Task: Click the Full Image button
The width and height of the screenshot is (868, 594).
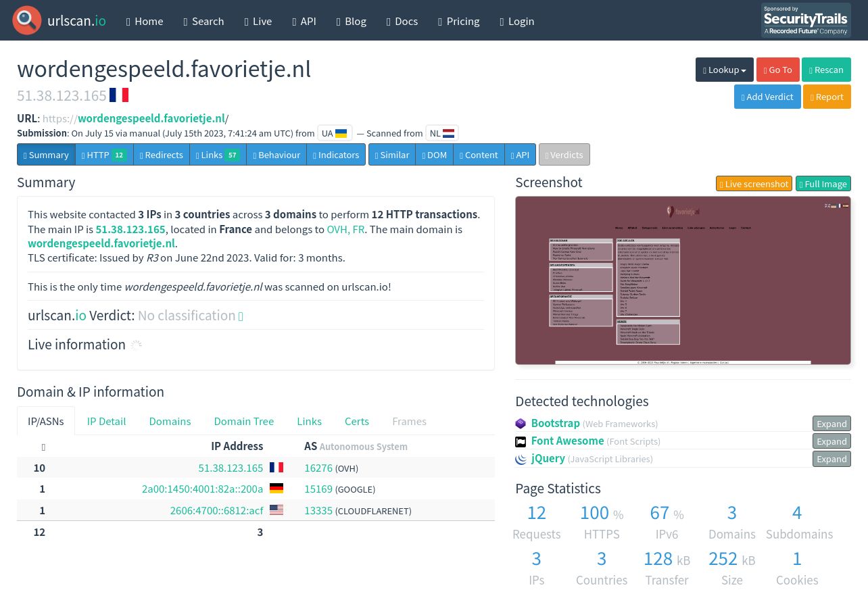Action: [823, 184]
